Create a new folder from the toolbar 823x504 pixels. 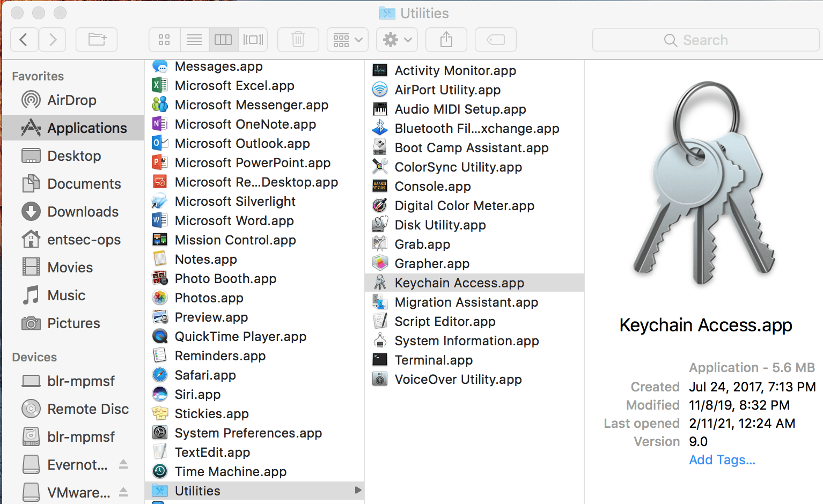97,40
